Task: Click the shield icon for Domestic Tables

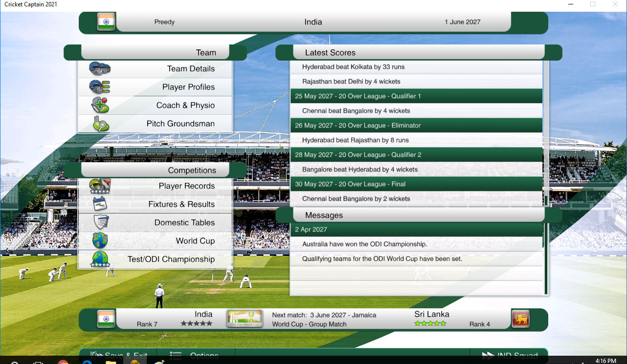Action: tap(101, 222)
